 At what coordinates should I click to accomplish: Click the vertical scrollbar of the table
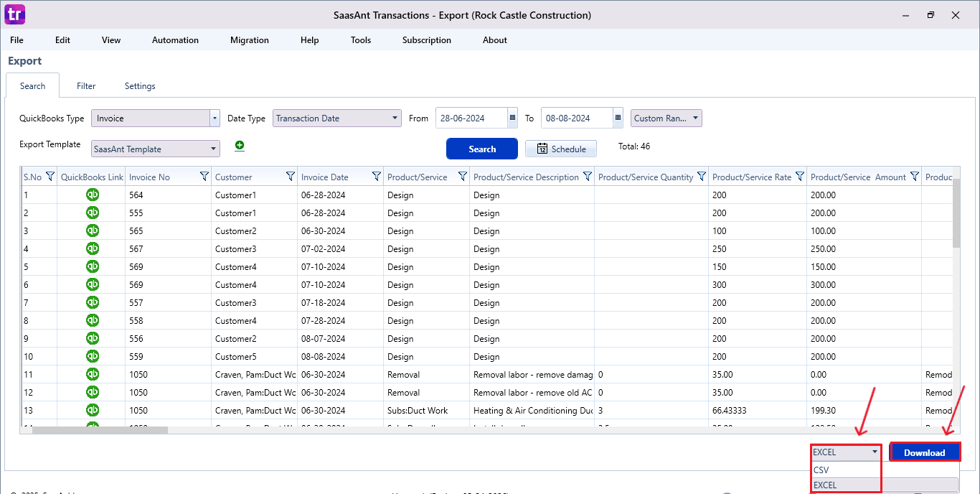[956, 214]
